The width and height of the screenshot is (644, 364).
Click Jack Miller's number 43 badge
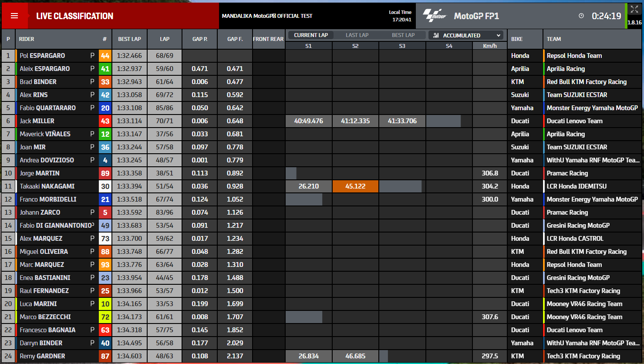pyautogui.click(x=105, y=121)
